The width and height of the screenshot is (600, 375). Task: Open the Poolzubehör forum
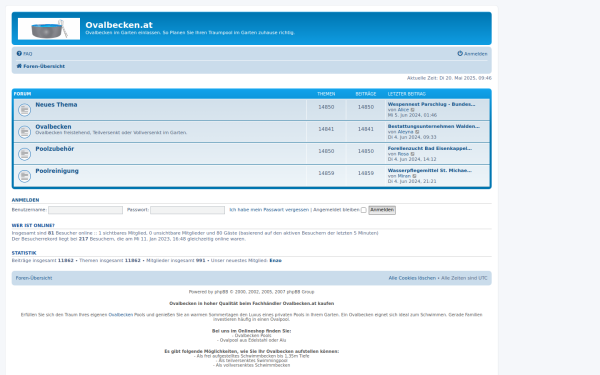pos(55,149)
